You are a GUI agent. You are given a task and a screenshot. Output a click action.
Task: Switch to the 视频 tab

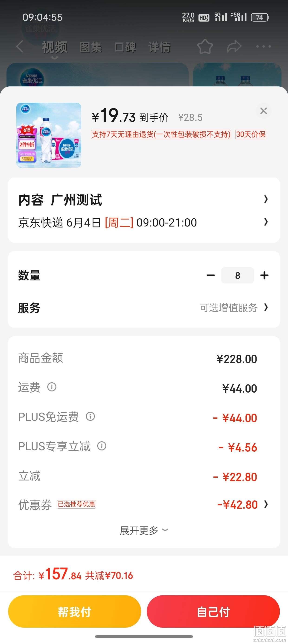(55, 47)
